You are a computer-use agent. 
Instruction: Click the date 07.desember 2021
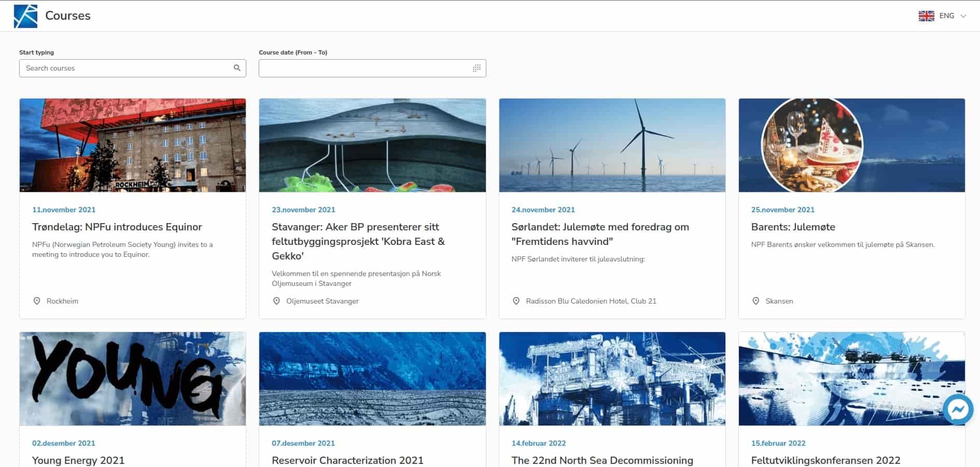point(303,443)
